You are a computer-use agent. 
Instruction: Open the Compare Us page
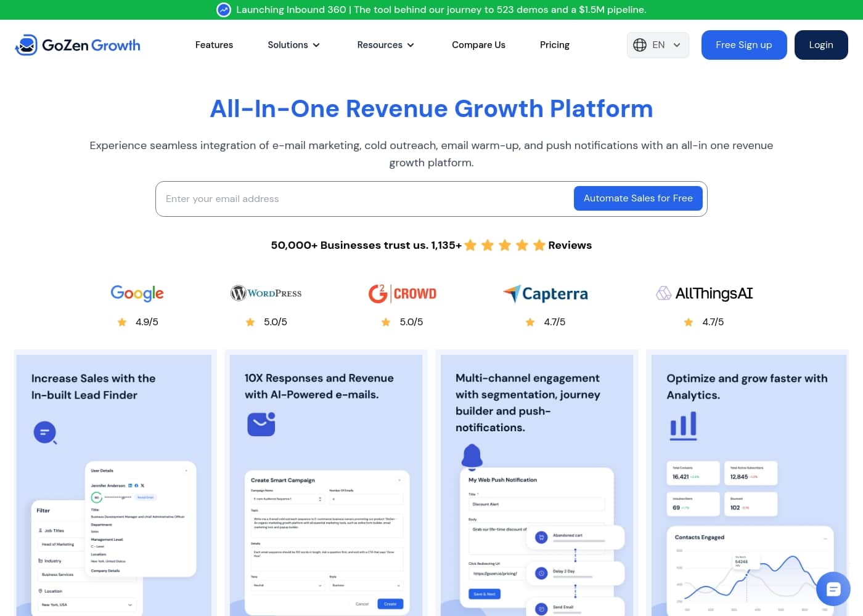[x=478, y=45]
